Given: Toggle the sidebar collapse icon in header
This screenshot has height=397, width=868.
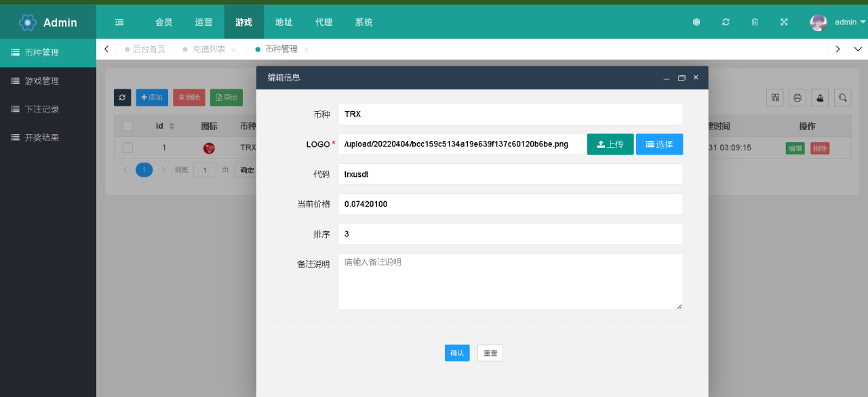Looking at the screenshot, I should [119, 22].
